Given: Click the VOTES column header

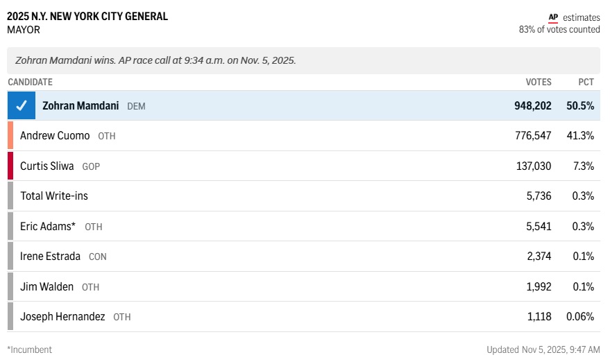Looking at the screenshot, I should coord(539,82).
